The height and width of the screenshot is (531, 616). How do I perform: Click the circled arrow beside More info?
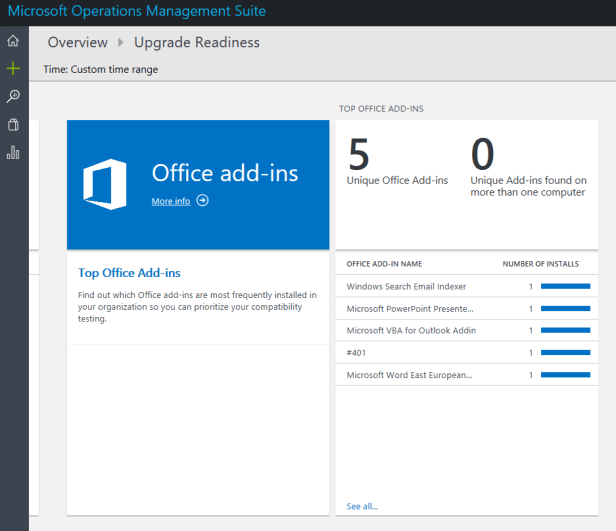(x=203, y=201)
